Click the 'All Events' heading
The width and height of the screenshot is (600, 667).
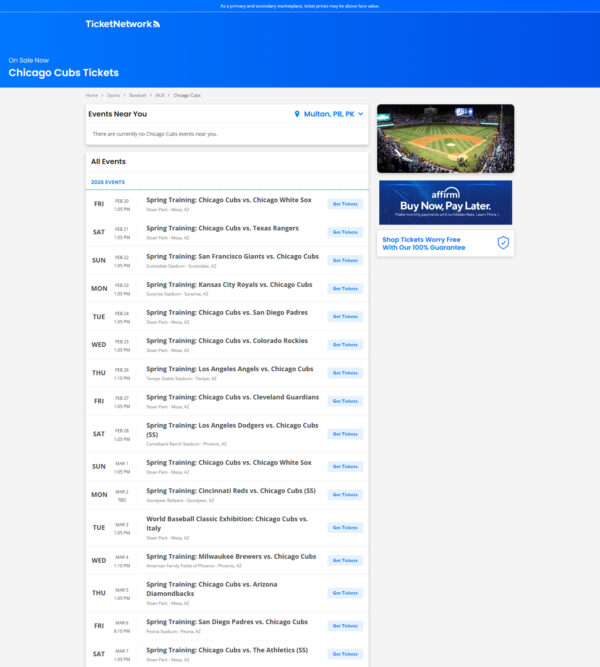108,162
